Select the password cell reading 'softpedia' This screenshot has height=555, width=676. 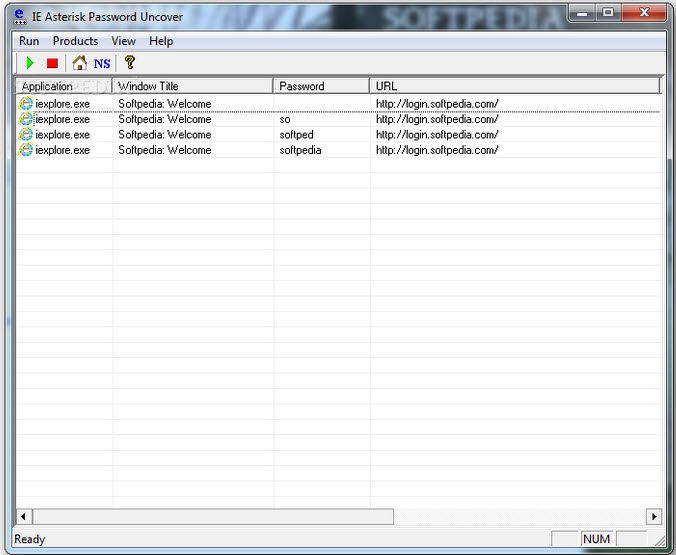(300, 150)
